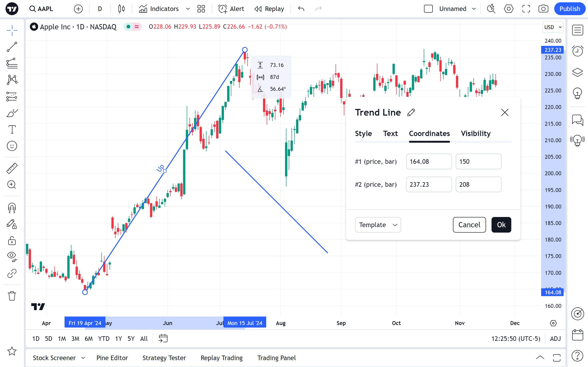Viewport: 588px width, 367px height.
Task: Click the Remove objects trash icon
Action: point(12,296)
